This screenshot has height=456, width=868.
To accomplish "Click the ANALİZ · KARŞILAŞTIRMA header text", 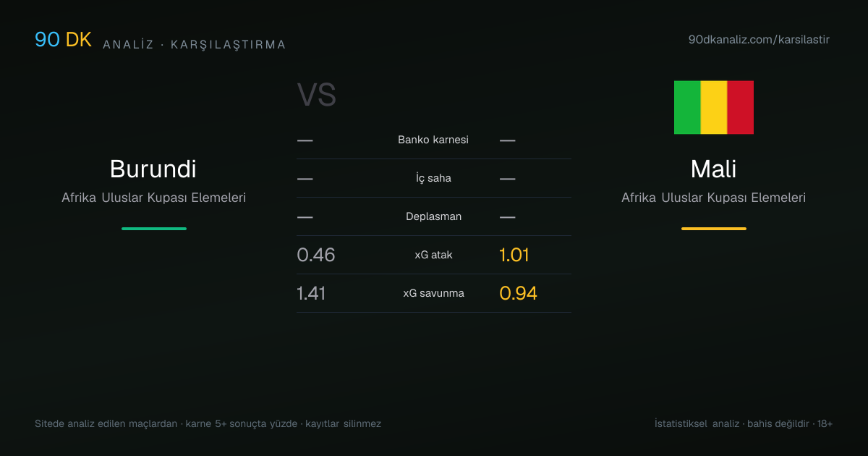I will tap(195, 45).
